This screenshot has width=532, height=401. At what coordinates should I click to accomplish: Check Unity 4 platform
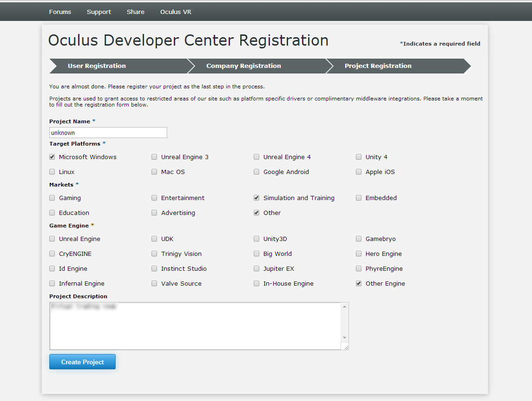359,157
